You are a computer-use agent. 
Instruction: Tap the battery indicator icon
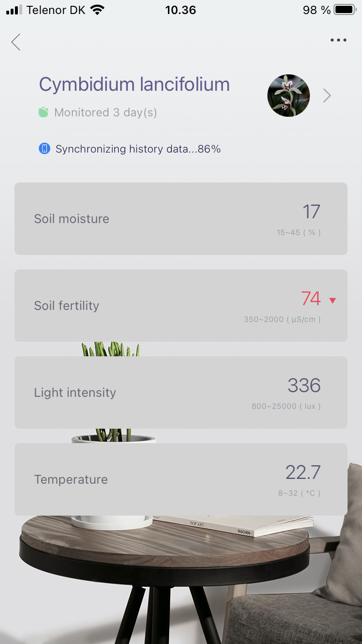[x=345, y=10]
